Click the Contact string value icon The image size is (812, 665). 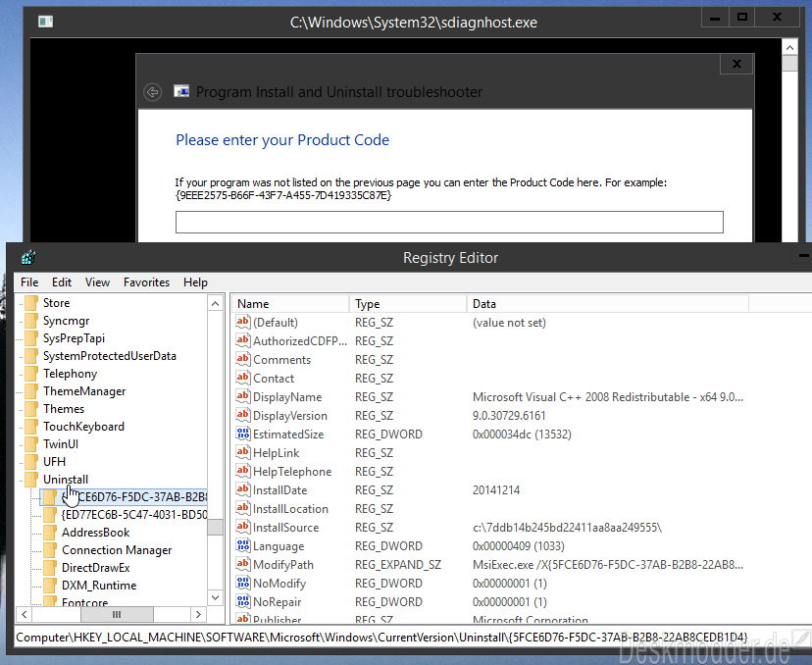coord(243,378)
